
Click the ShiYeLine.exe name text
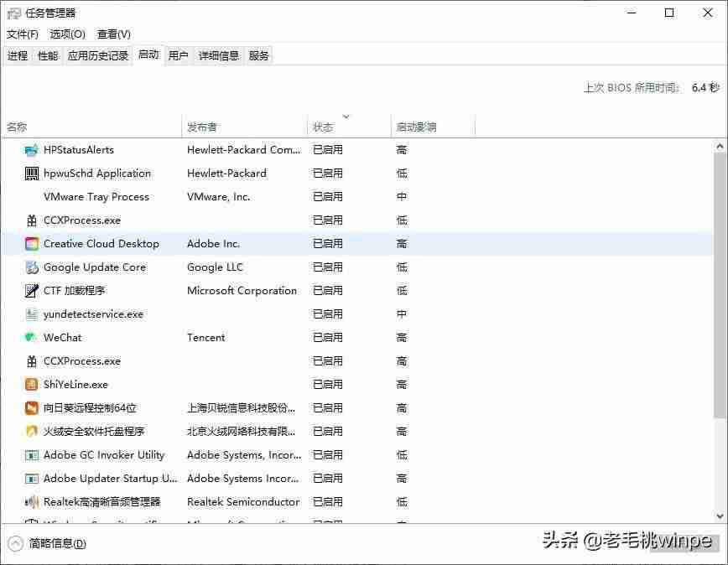coord(75,385)
